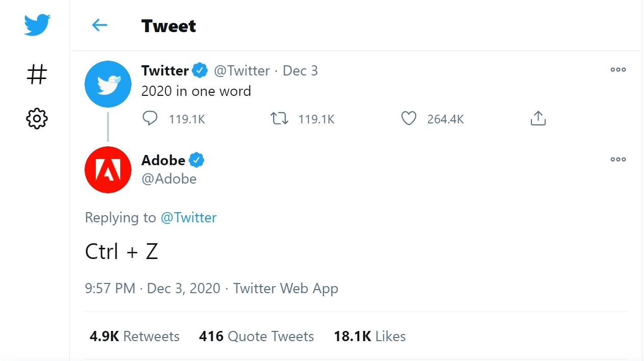The image size is (644, 361).
Task: Click the reply bubble icon on Twitter's tweet
Action: [150, 119]
